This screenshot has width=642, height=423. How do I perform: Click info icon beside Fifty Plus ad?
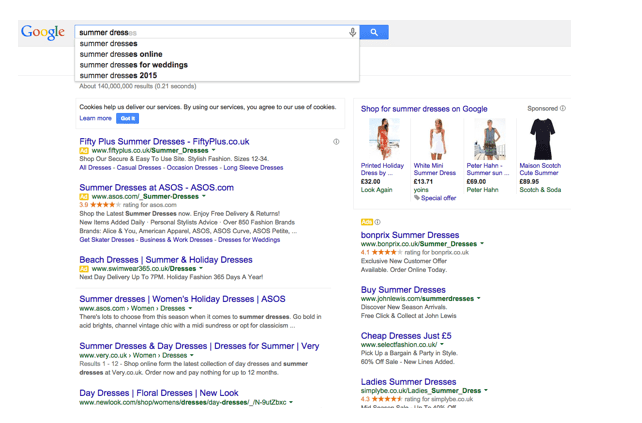point(336,142)
